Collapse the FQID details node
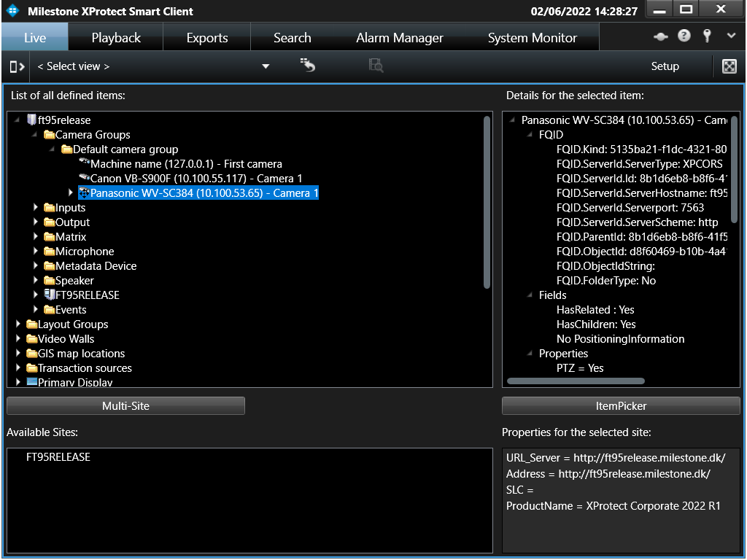This screenshot has width=747, height=560. pyautogui.click(x=530, y=134)
